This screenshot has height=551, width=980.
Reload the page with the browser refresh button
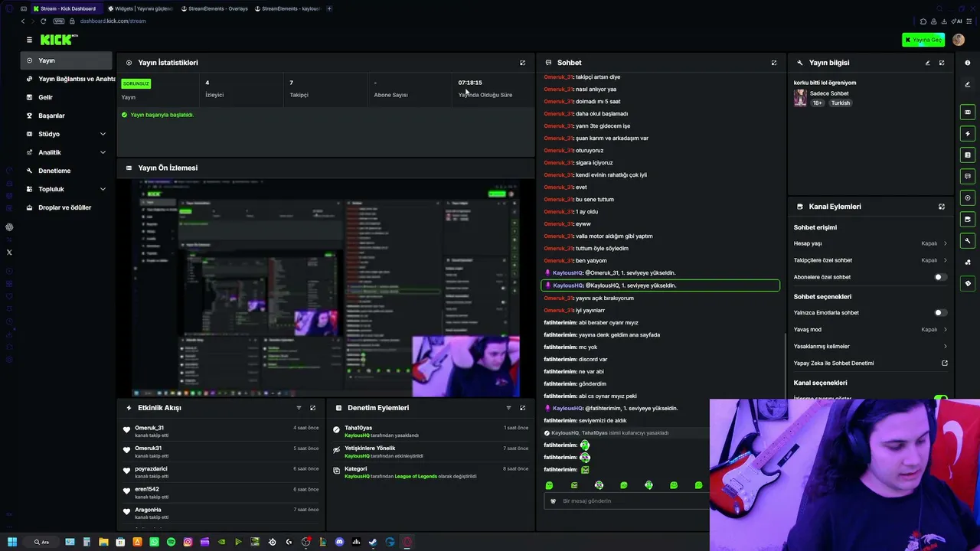[43, 21]
